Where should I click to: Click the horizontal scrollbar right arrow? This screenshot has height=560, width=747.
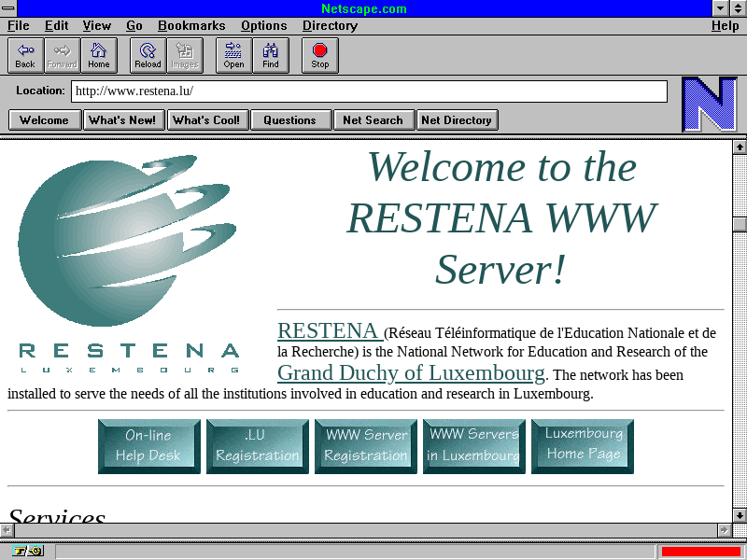coord(724,529)
